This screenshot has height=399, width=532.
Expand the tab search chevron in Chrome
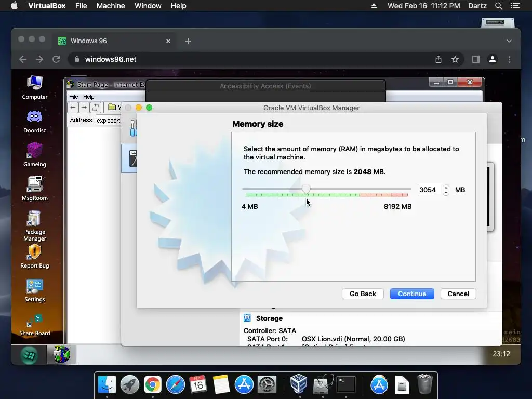tap(509, 41)
